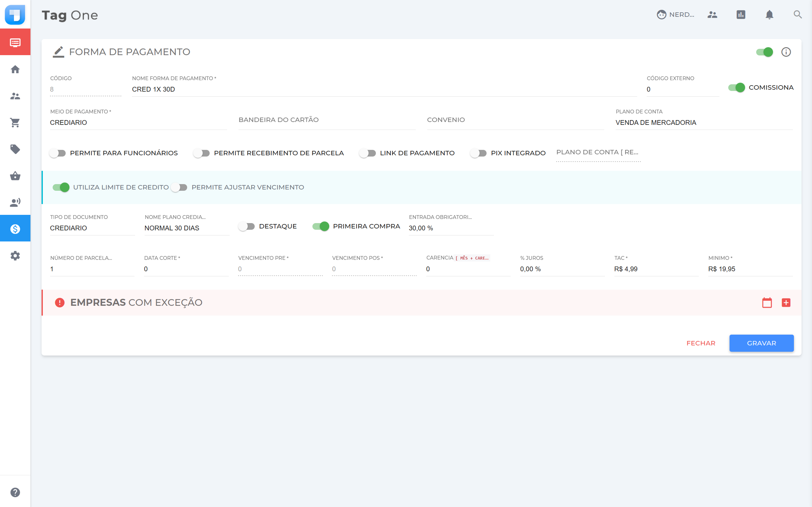Screen dimensions: 812x507
Task: Open the shopping cart sidebar icon
Action: pos(15,123)
